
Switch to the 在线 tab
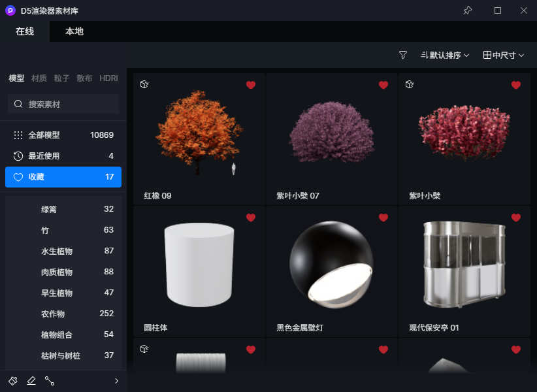[x=25, y=31]
